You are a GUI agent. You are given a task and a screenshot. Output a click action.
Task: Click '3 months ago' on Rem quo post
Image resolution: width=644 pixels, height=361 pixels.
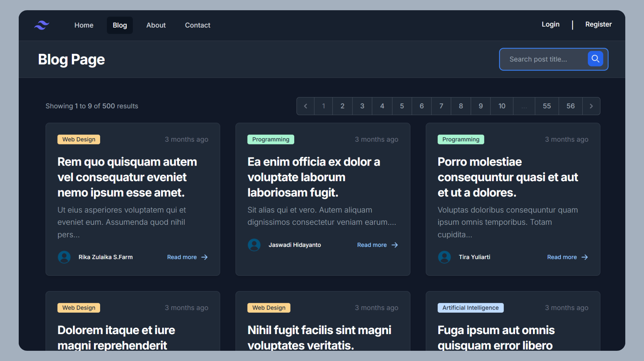pos(187,139)
